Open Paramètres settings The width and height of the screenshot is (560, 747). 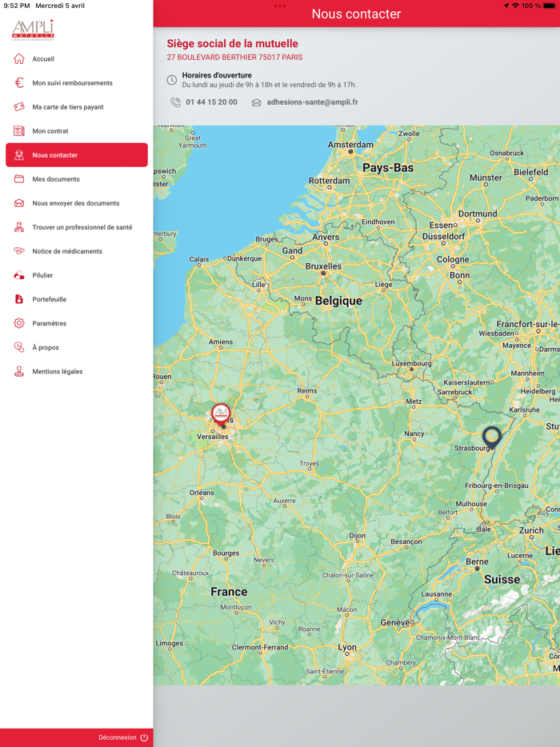[77, 323]
